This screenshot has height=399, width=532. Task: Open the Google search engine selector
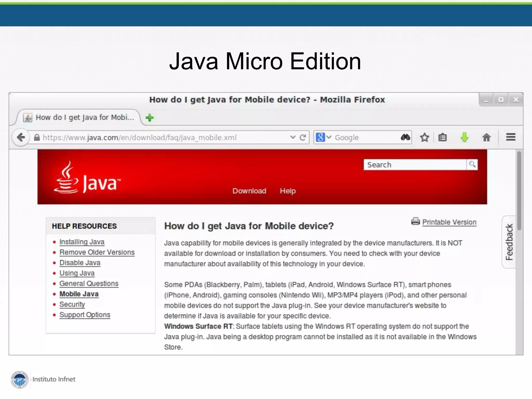323,137
